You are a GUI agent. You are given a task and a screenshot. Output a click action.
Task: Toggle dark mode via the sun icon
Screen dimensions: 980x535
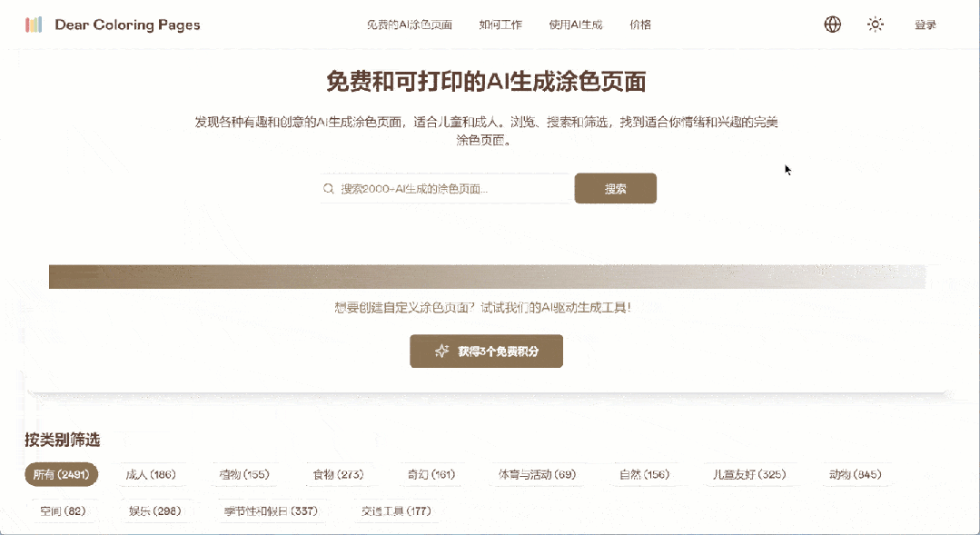click(875, 25)
